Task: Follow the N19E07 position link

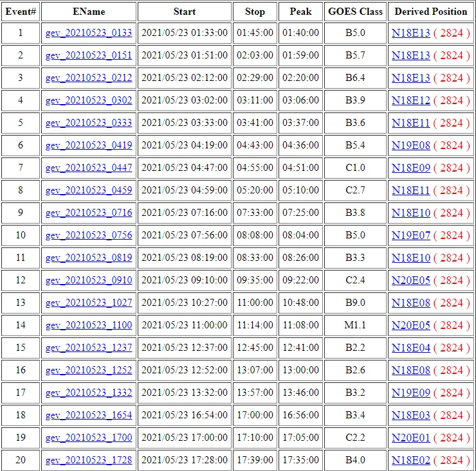Action: tap(411, 235)
